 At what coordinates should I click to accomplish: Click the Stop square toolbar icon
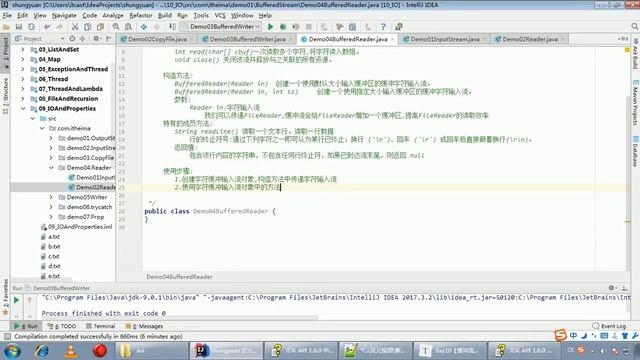pyautogui.click(x=309, y=27)
